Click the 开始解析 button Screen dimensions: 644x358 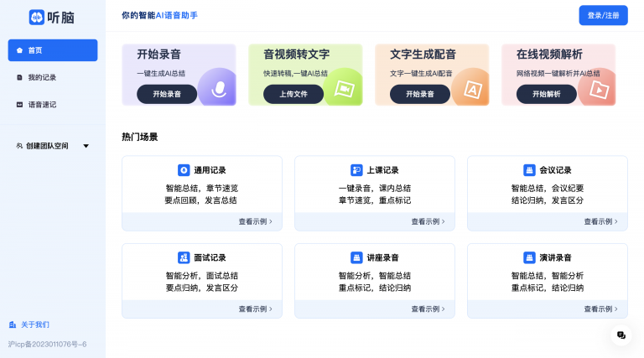[546, 94]
